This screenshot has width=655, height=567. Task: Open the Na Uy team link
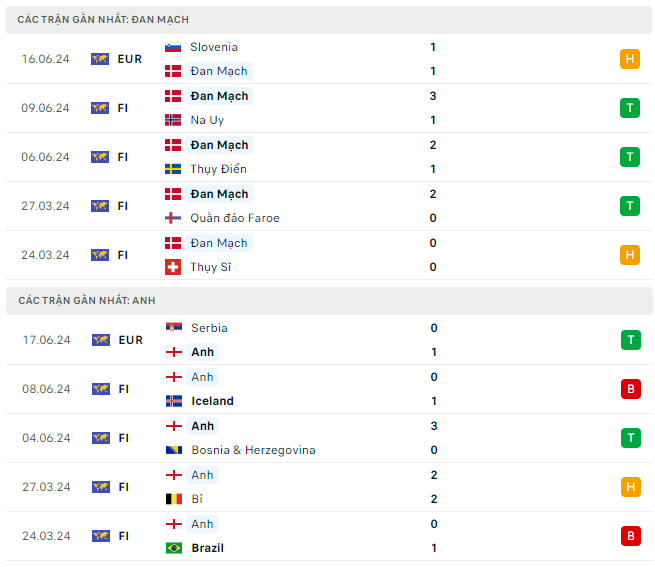coord(207,120)
